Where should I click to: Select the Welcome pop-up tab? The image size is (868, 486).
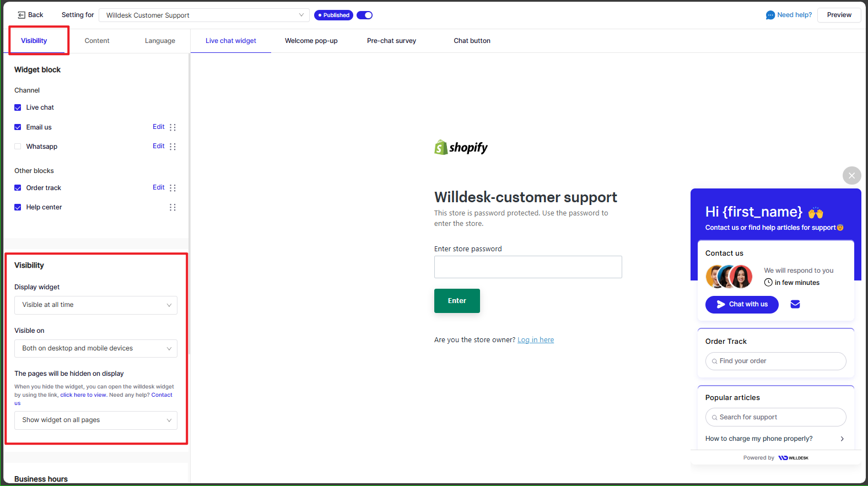[x=311, y=41]
